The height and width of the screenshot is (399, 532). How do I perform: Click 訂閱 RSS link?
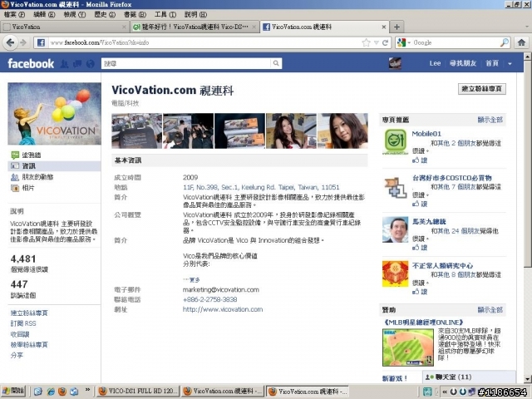(x=23, y=323)
